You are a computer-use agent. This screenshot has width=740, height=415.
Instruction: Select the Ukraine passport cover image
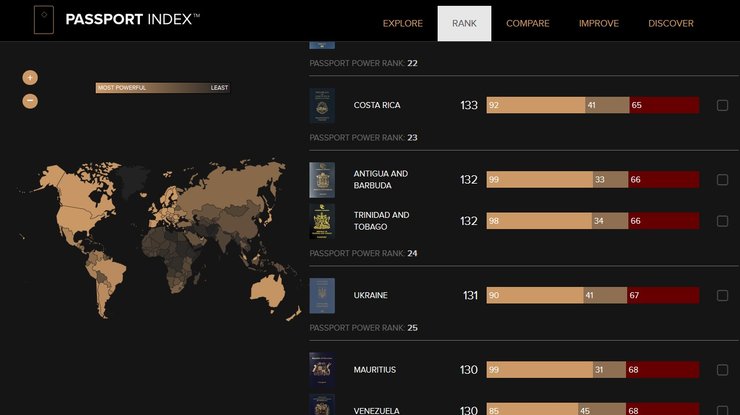(322, 296)
